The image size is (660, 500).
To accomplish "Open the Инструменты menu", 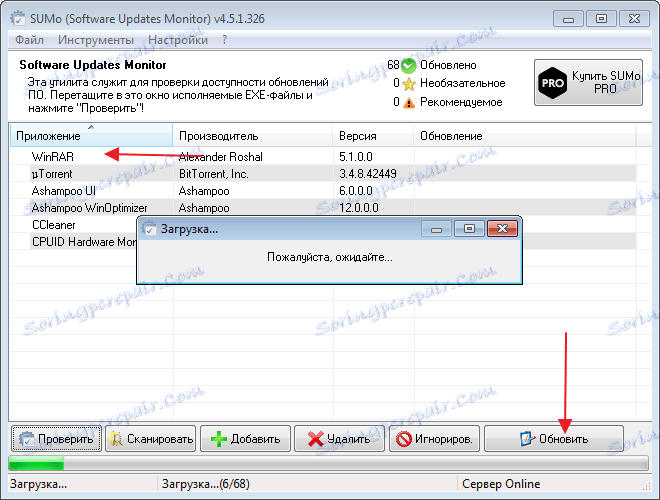I will click(x=96, y=40).
